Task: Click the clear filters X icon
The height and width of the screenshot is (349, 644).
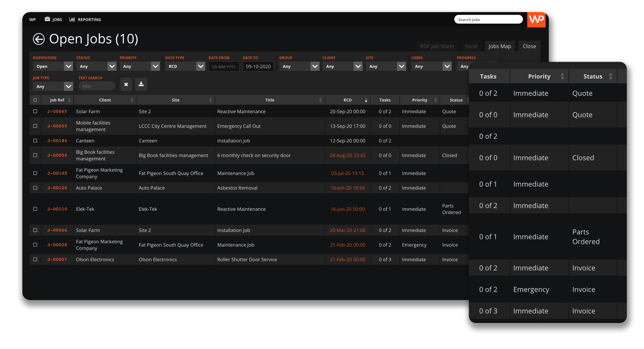Action: [126, 84]
